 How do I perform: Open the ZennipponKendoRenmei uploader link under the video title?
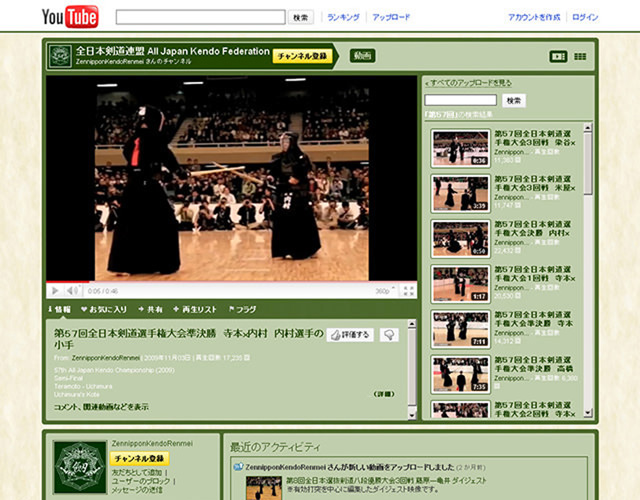coord(106,358)
